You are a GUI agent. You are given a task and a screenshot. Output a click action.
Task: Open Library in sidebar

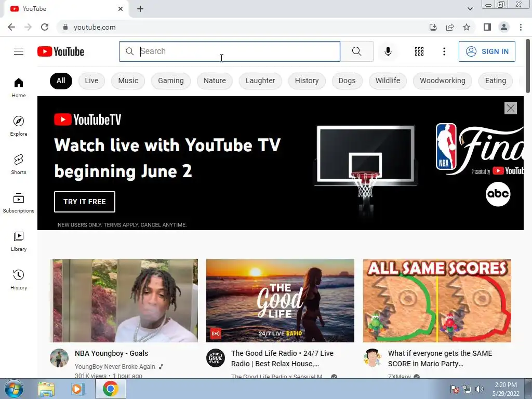coord(19,241)
